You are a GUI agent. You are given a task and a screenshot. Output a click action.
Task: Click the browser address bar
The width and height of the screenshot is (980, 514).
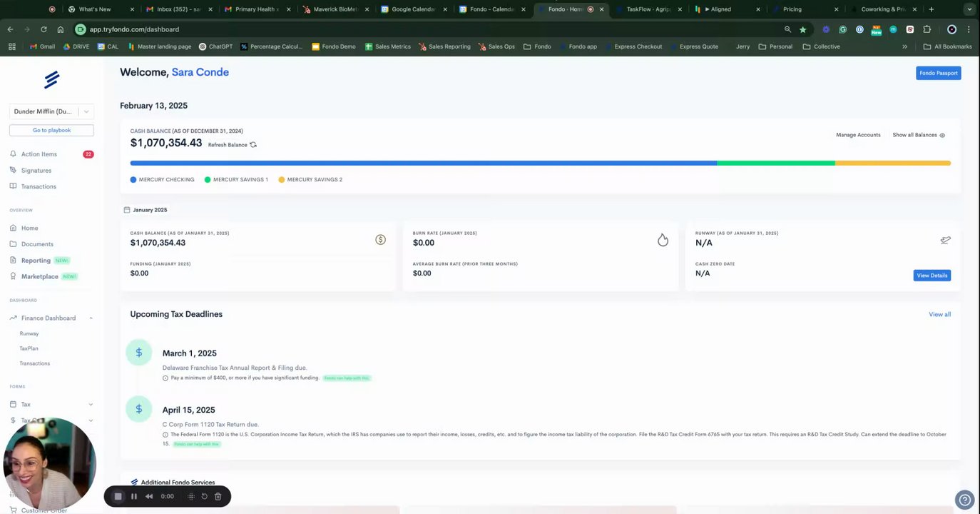[428, 29]
